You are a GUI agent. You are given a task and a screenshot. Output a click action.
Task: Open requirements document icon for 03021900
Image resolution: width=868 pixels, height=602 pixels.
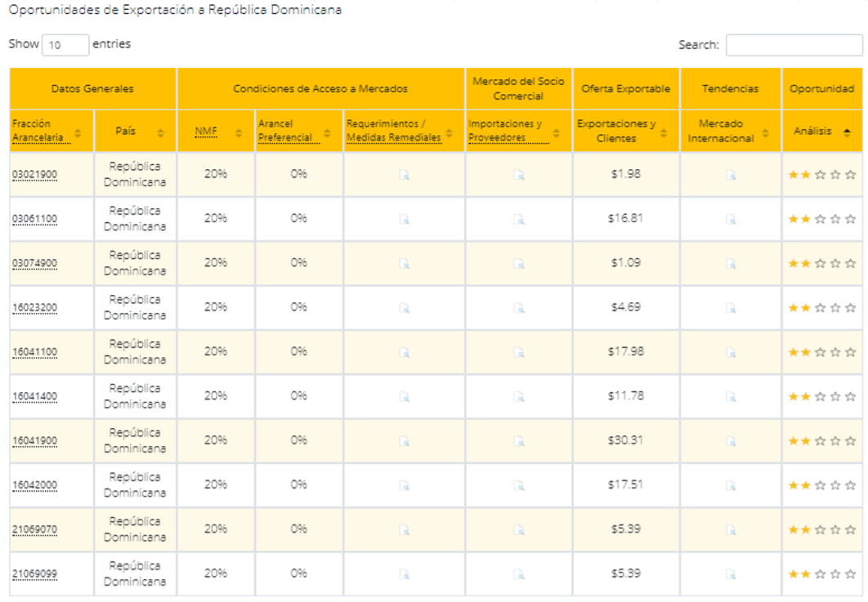point(404,175)
